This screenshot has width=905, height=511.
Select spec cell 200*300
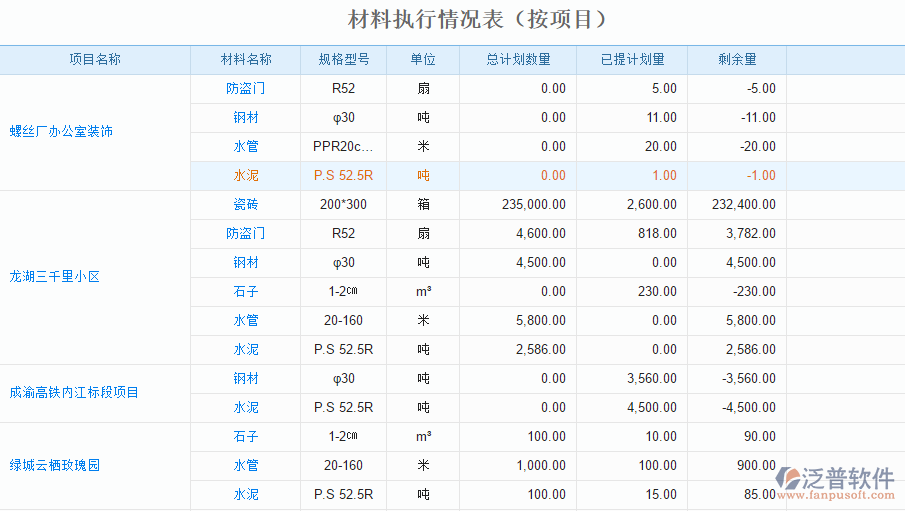[x=343, y=204]
